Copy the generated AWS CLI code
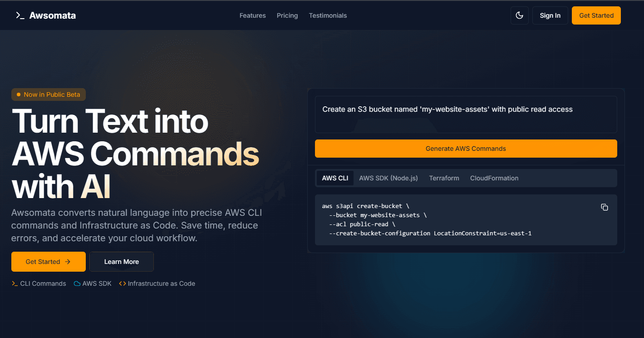This screenshot has height=338, width=644. tap(604, 207)
